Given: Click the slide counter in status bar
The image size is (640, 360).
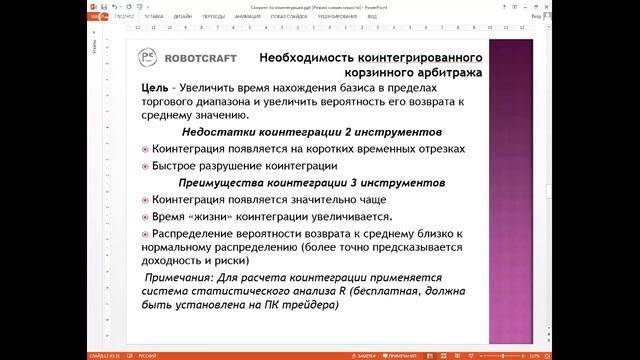Looking at the screenshot, I should 104,356.
